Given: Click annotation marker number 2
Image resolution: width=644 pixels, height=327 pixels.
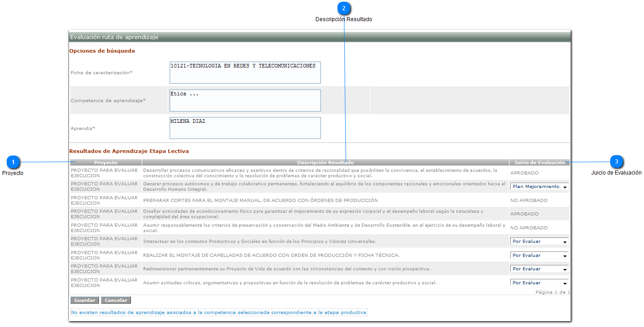Looking at the screenshot, I should [x=344, y=9].
